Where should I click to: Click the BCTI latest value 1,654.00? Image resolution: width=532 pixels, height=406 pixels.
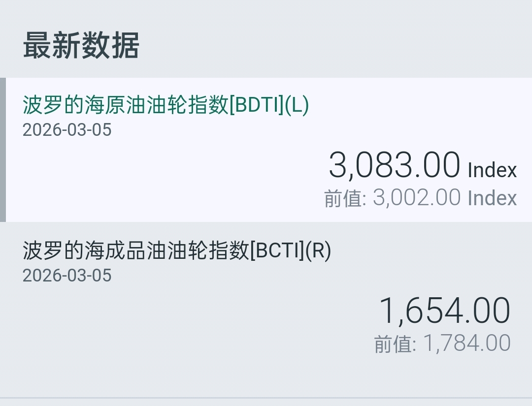pyautogui.click(x=444, y=311)
